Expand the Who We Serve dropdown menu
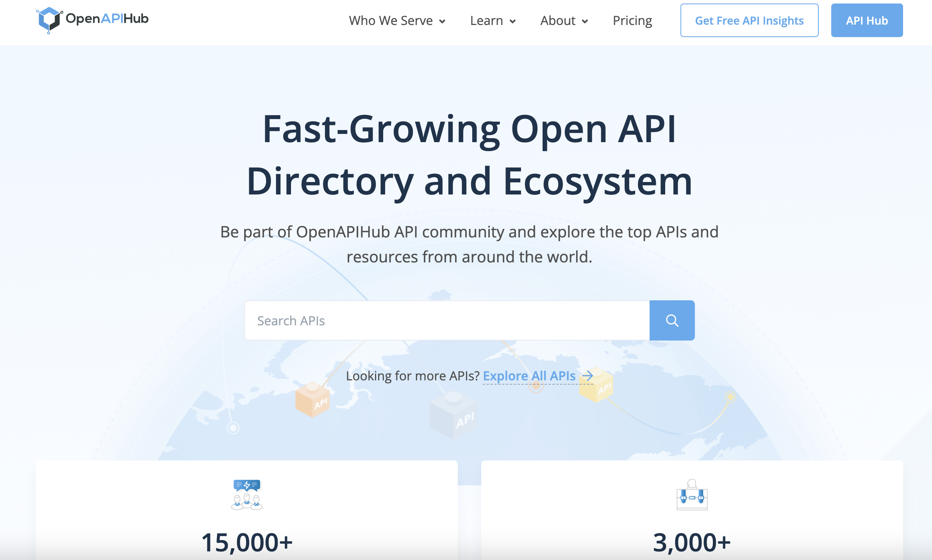Screen dimensions: 932x560 tap(397, 20)
